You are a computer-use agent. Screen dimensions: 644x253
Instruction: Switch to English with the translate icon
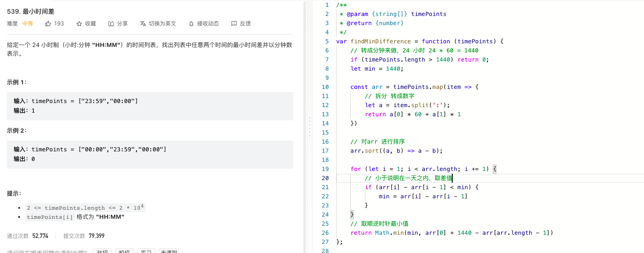pos(143,24)
